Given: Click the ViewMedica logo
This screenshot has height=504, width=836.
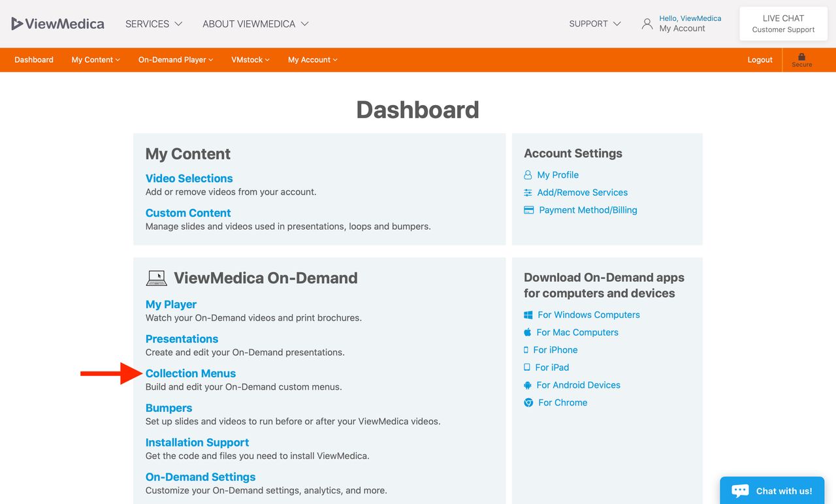Looking at the screenshot, I should 57,24.
